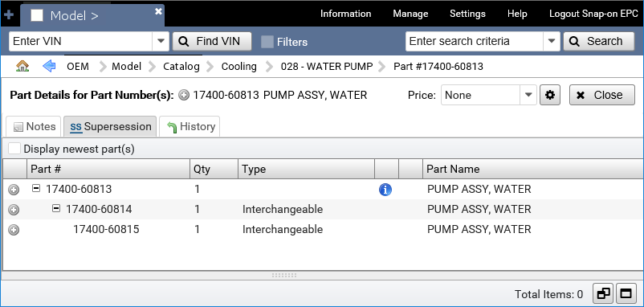644x307 pixels.
Task: Open the Enter VIN dropdown arrow
Action: point(161,42)
